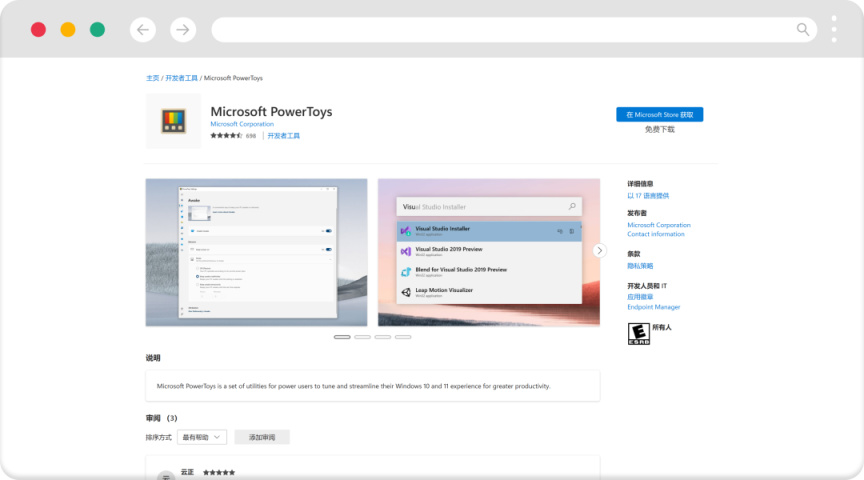The image size is (864, 480).
Task: Click the browser forward arrow button
Action: [183, 30]
